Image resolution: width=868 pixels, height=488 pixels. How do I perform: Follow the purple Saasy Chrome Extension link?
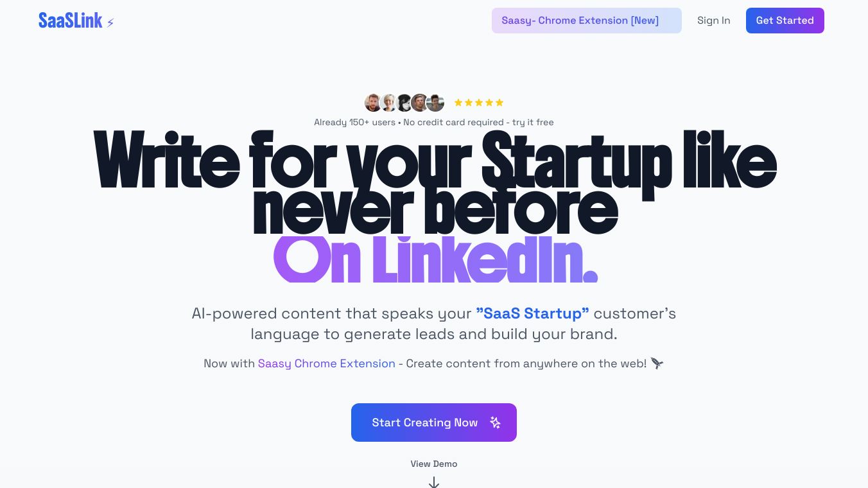tap(326, 363)
